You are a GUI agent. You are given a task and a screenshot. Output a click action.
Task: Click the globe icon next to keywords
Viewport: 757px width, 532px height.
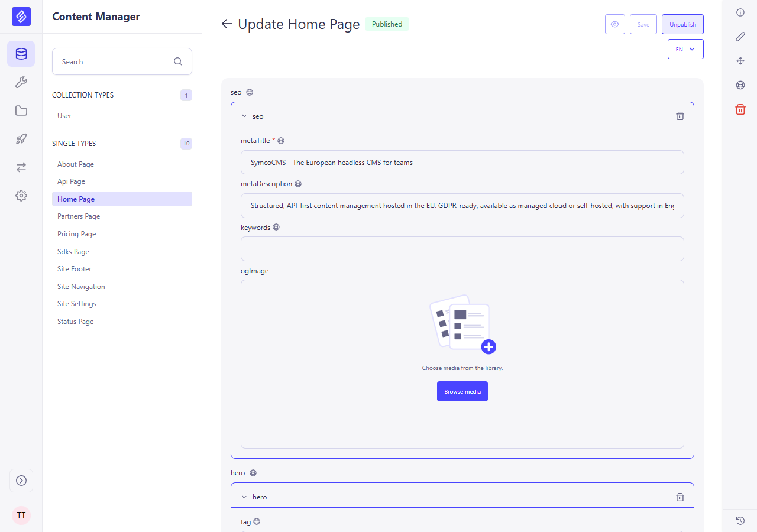coord(276,227)
